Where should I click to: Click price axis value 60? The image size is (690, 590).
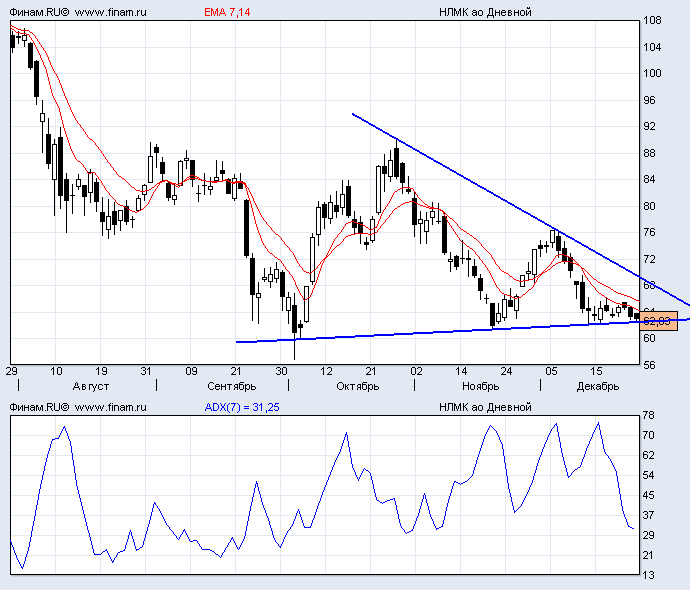coord(650,338)
